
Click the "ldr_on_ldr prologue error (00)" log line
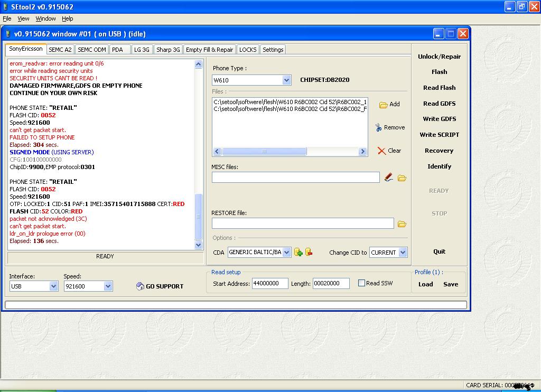pos(48,234)
